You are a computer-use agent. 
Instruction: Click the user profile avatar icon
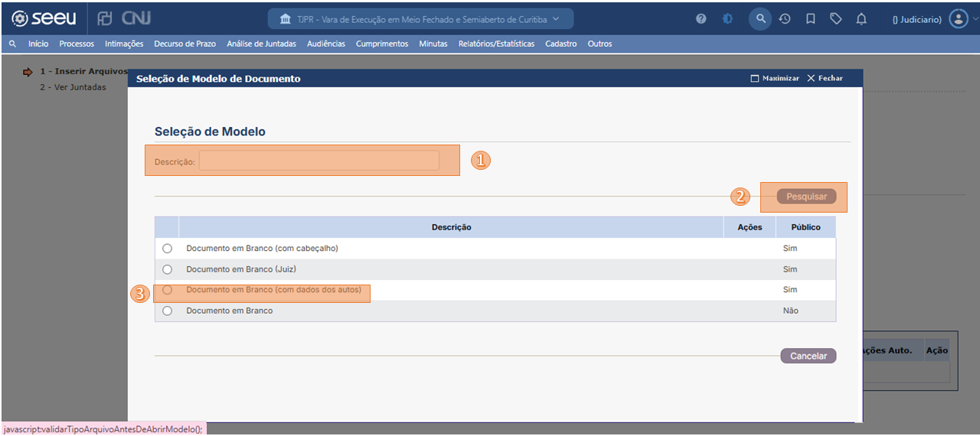957,19
